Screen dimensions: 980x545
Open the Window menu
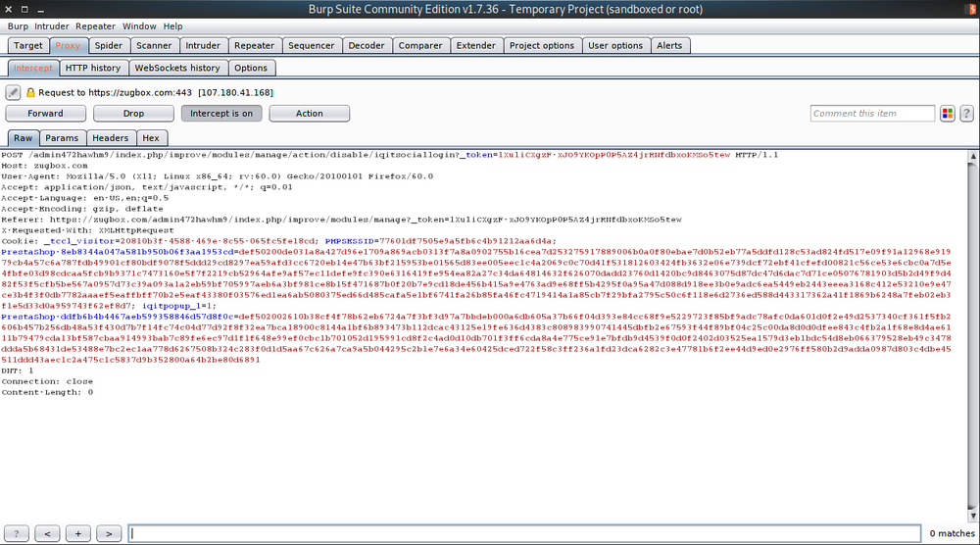coord(139,26)
